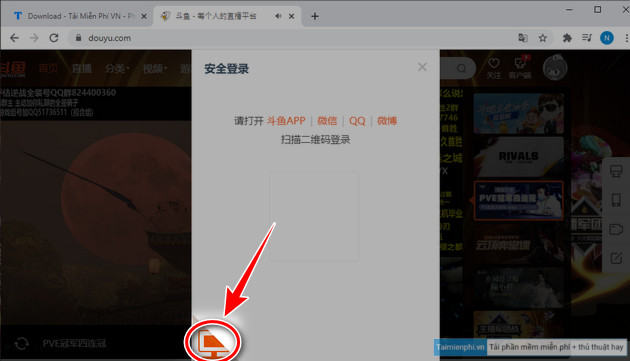Image resolution: width=630 pixels, height=361 pixels.
Task: Open the RIVALS stream thumbnail
Action: pyautogui.click(x=518, y=157)
